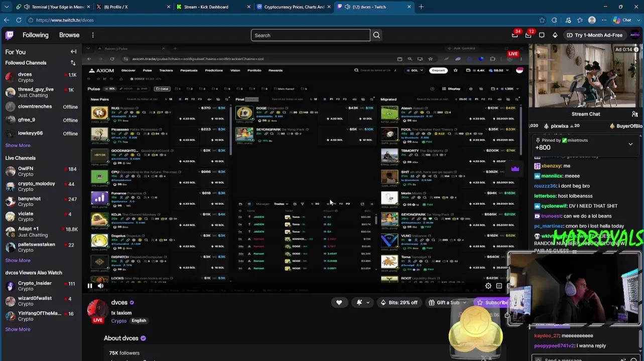Image resolution: width=644 pixels, height=361 pixels.
Task: Click the ad info icon beside Ad 0:14
Action: (637, 49)
